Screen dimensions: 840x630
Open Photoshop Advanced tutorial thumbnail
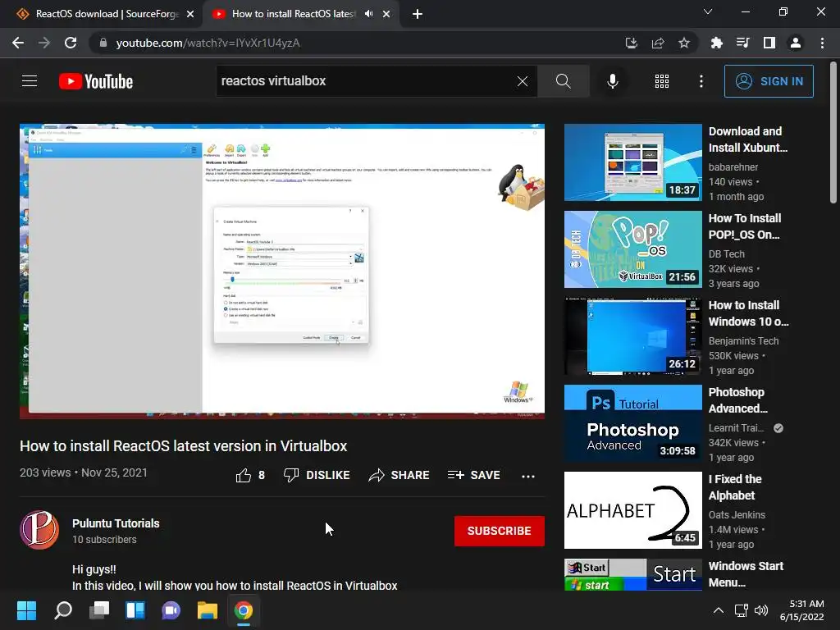point(632,423)
